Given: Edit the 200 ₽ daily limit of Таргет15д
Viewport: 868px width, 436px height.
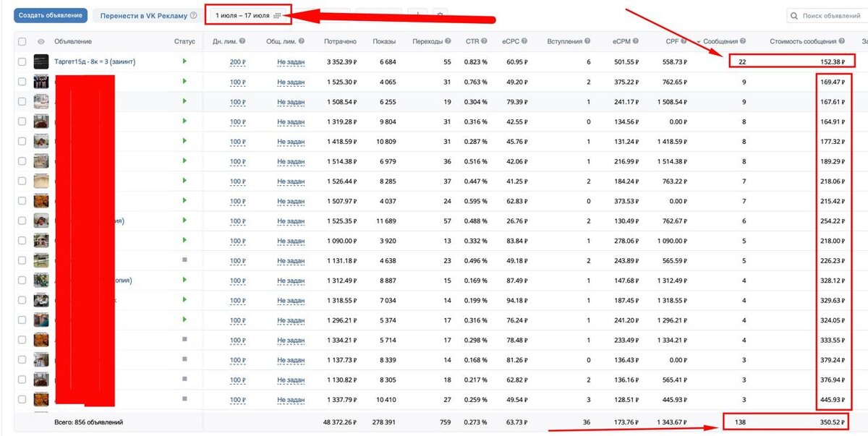Looking at the screenshot, I should pos(237,62).
